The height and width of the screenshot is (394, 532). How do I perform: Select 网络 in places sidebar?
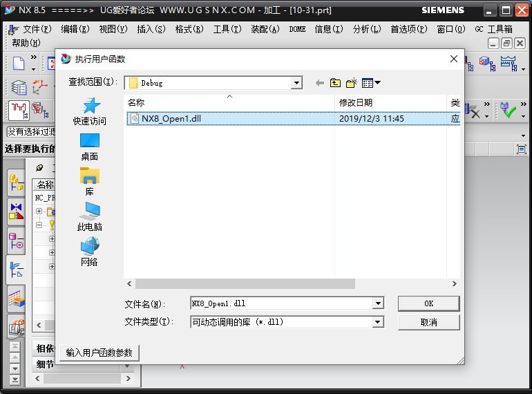click(90, 252)
